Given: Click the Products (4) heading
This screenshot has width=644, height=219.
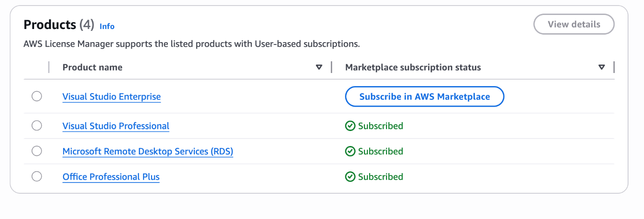Looking at the screenshot, I should point(59,24).
